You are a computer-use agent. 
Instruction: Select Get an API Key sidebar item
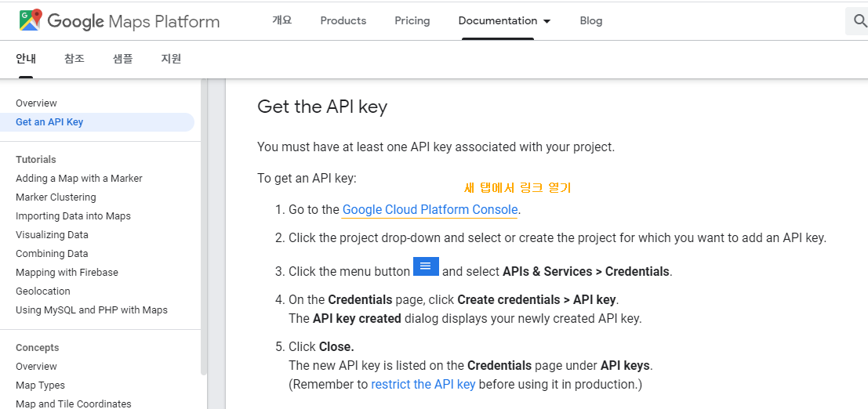pos(97,121)
